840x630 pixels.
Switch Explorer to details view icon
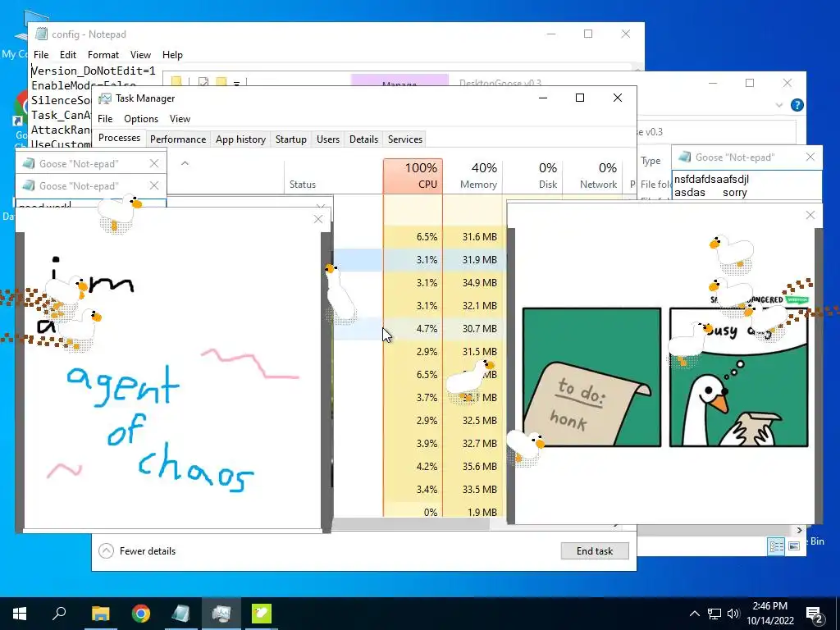(776, 546)
